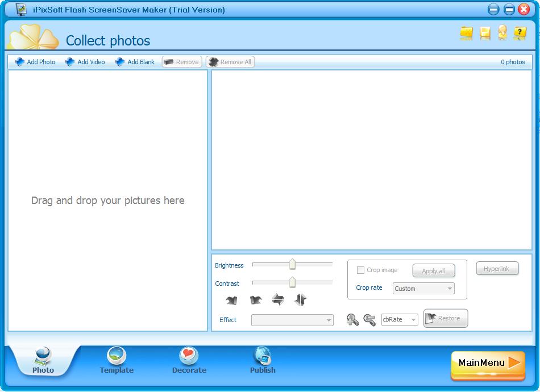The image size is (540, 392).
Task: Open help via the question mark icon
Action: tap(520, 34)
